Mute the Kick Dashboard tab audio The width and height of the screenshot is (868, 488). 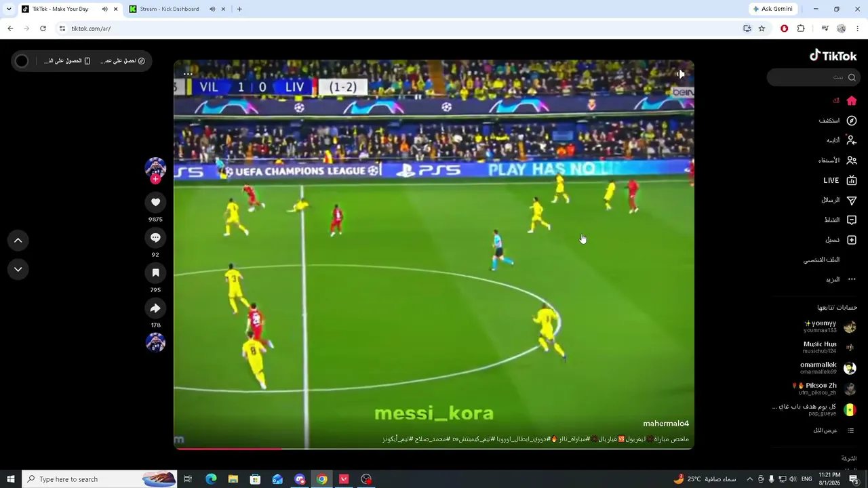coord(212,9)
